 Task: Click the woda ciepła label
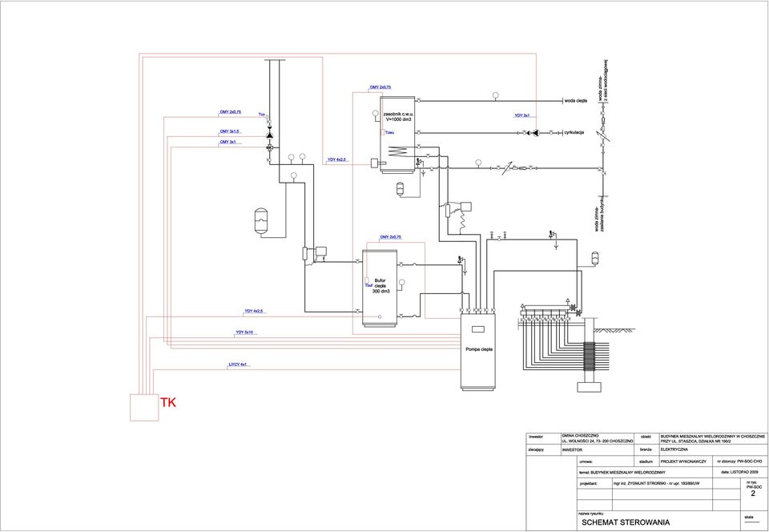(x=576, y=101)
